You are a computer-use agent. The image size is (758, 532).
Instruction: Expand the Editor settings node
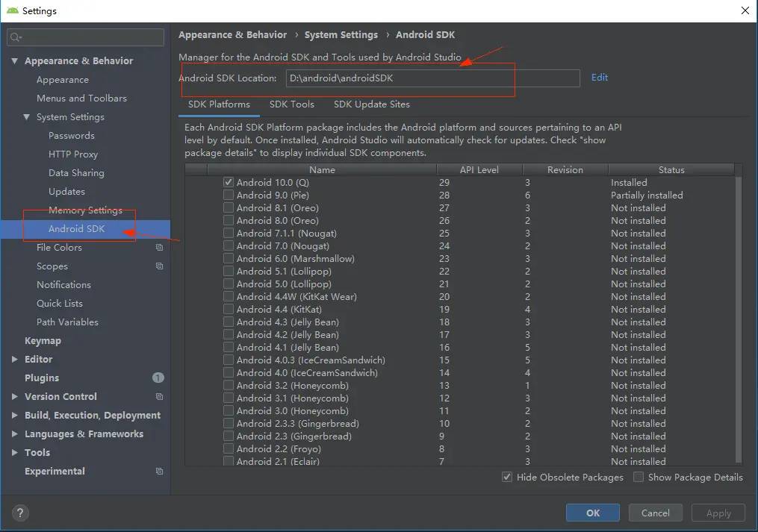[x=14, y=359]
